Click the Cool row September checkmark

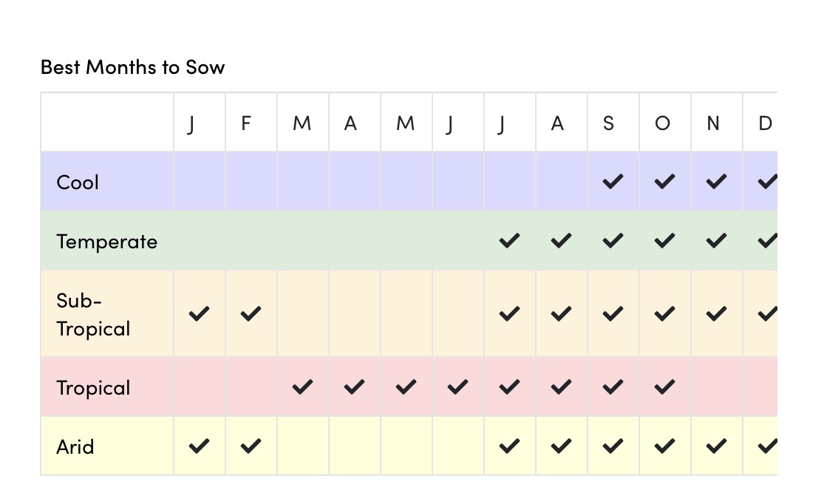pos(612,182)
